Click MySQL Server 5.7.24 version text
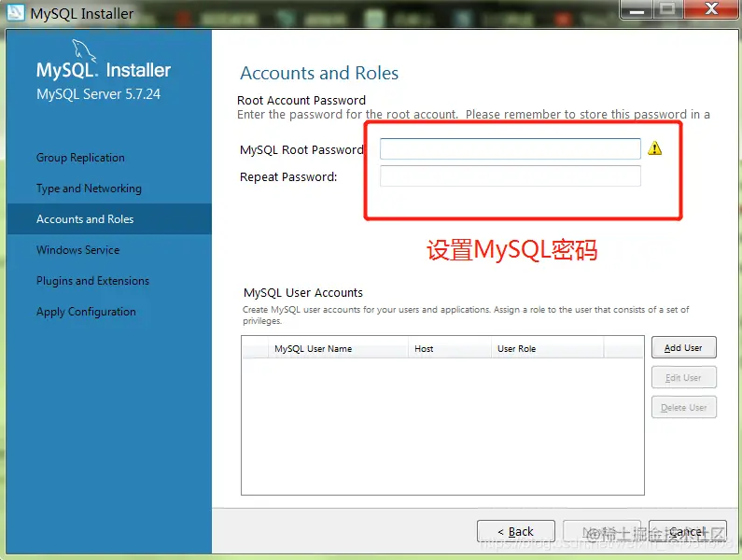 click(x=98, y=93)
